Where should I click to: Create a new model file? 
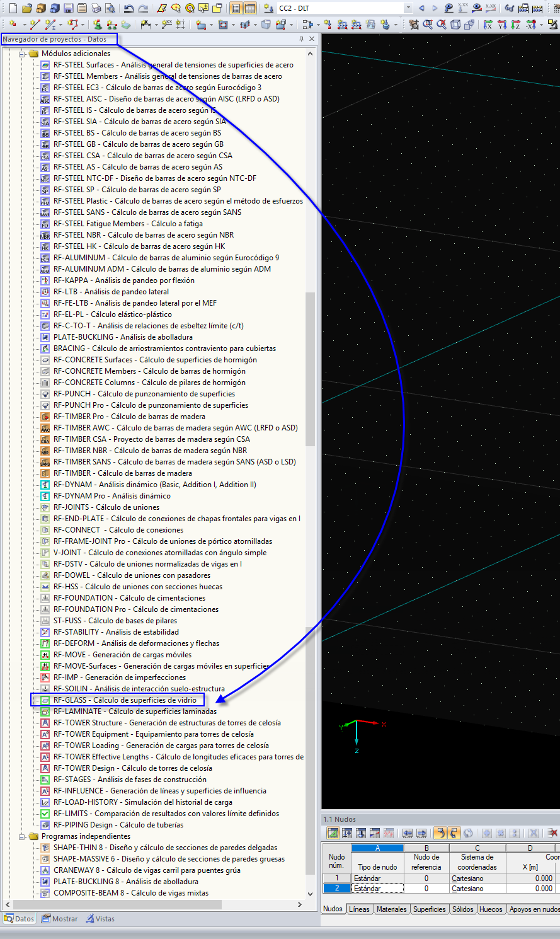pos(13,8)
